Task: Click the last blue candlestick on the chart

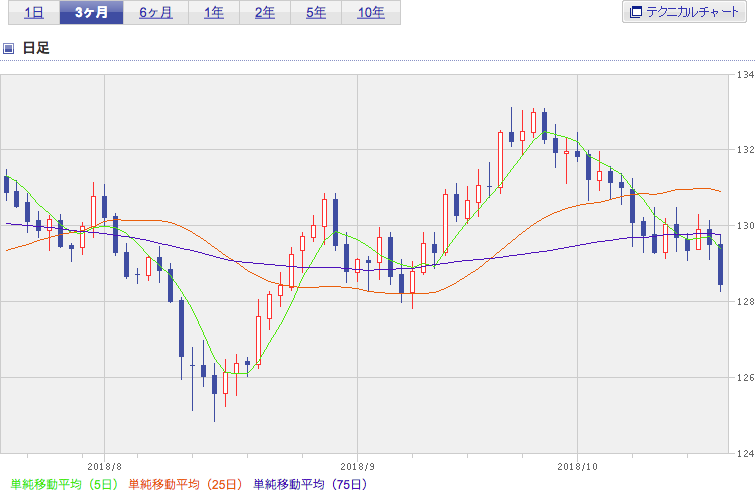Action: click(x=720, y=265)
